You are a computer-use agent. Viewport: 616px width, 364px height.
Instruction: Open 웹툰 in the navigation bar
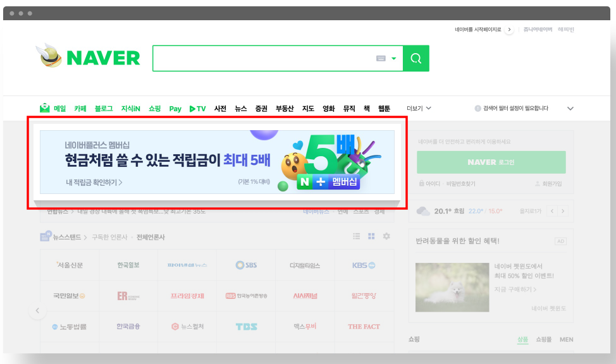coord(384,108)
